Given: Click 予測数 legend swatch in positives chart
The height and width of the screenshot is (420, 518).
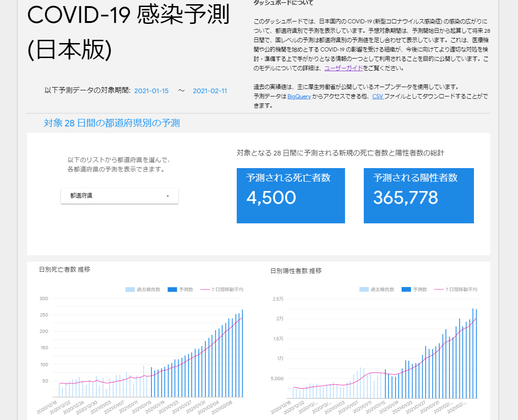Looking at the screenshot, I should pos(406,289).
